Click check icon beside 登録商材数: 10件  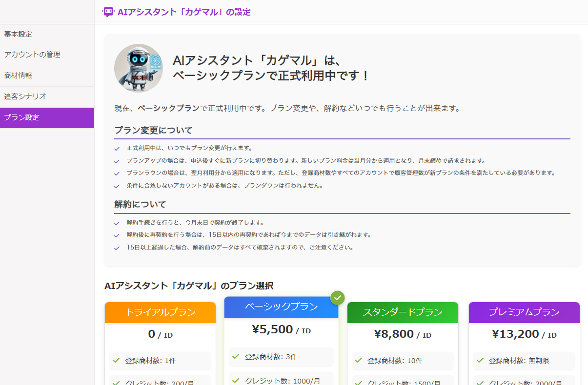coord(359,361)
